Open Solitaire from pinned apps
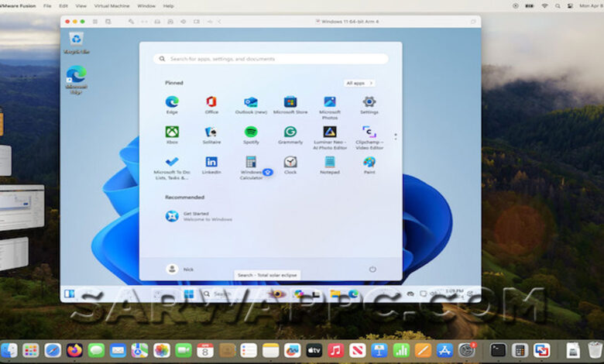 point(211,135)
